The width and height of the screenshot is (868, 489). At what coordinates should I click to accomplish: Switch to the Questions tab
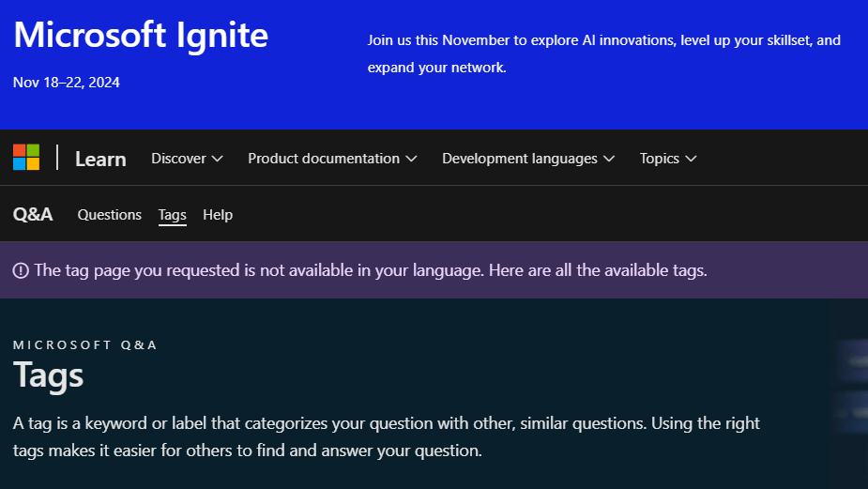[x=110, y=214]
